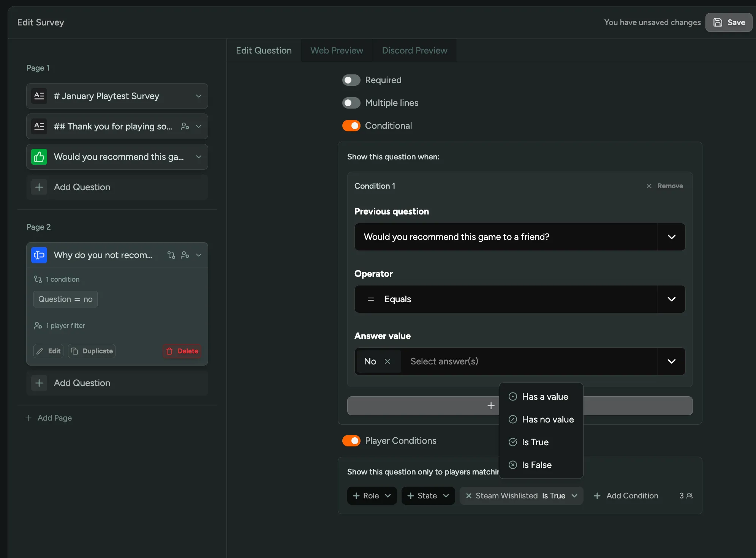The height and width of the screenshot is (558, 756).
Task: Open the Previous question dropdown
Action: coord(671,237)
